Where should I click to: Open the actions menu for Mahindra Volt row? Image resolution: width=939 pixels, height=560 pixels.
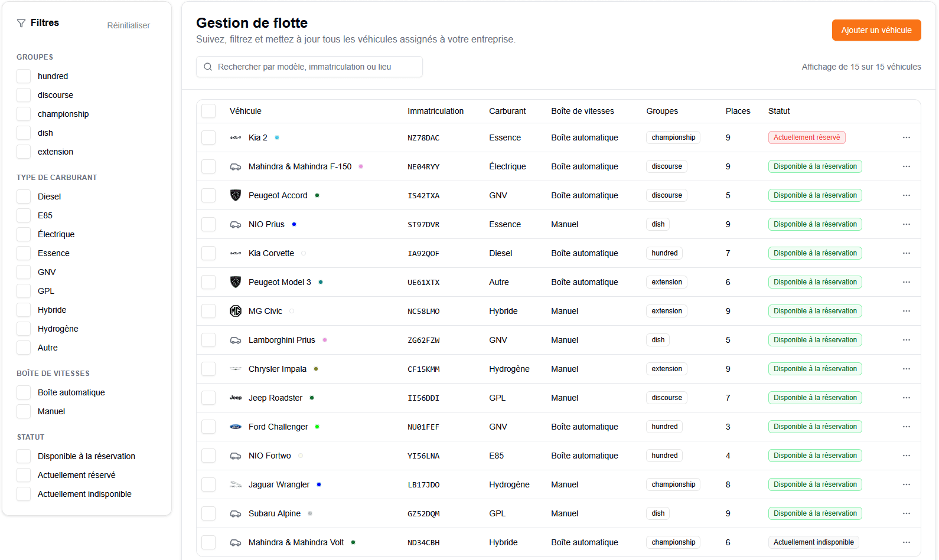(907, 542)
